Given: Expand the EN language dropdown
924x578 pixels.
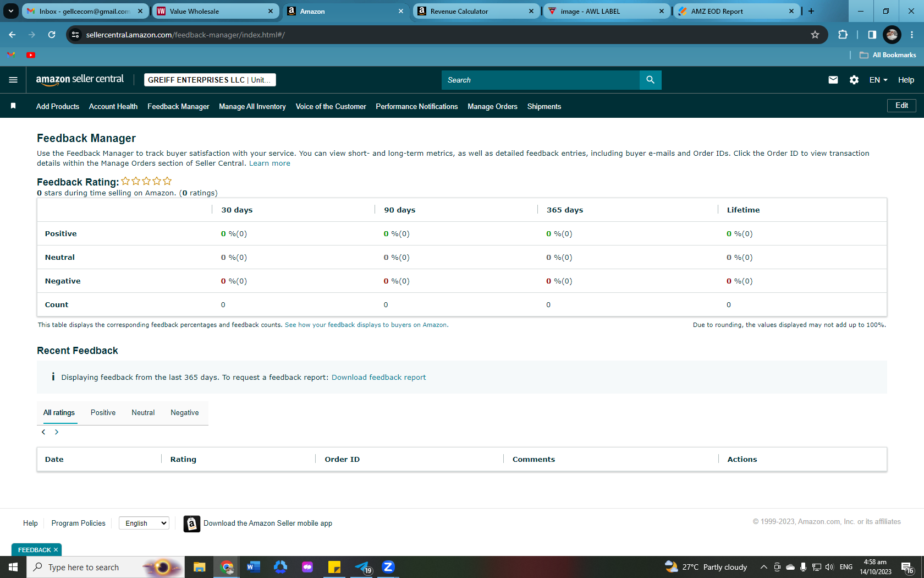Looking at the screenshot, I should point(878,80).
